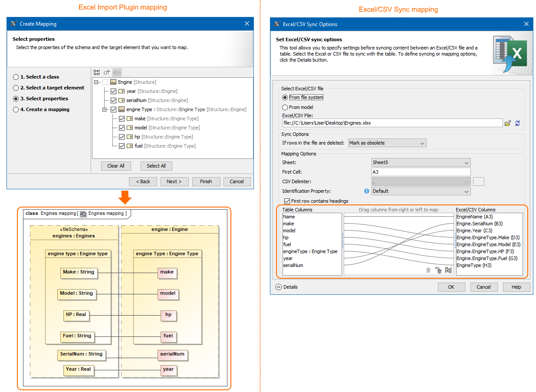This screenshot has width=536, height=392.
Task: Click the expand-all tree icon in Create Mapping toolbar
Action: pyautogui.click(x=97, y=72)
